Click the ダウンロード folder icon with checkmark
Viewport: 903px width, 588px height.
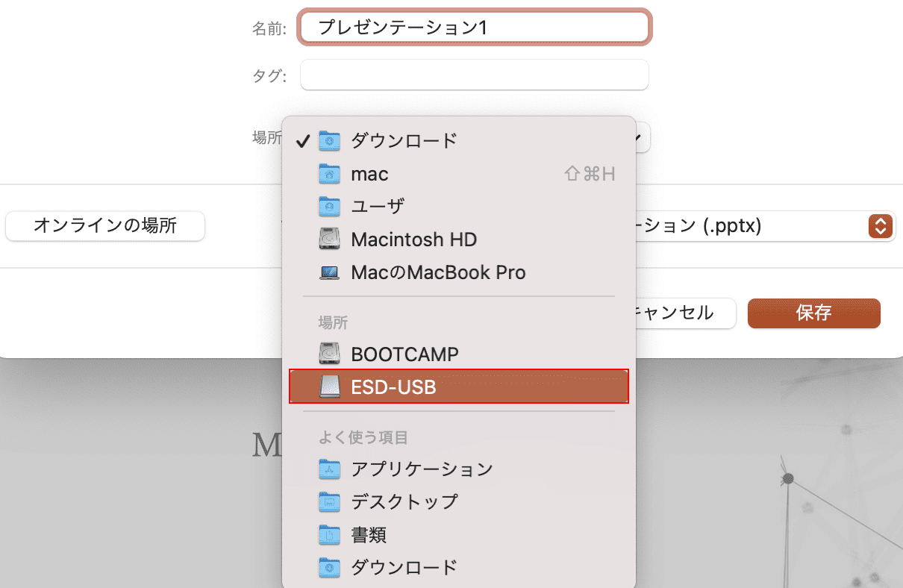click(330, 140)
